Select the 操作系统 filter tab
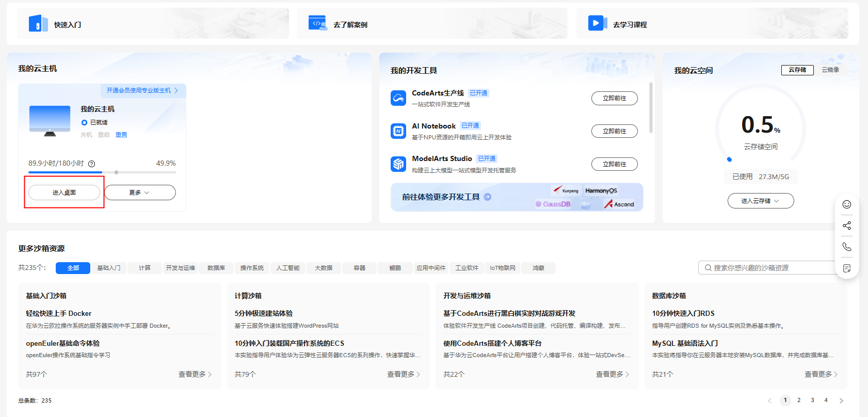Image resolution: width=868 pixels, height=417 pixels. (x=252, y=268)
